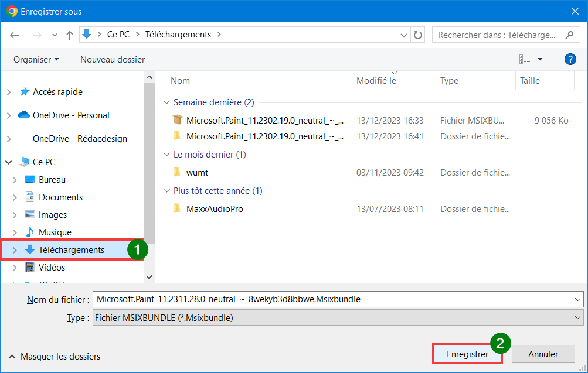Open Musique in the sidebar

click(55, 232)
